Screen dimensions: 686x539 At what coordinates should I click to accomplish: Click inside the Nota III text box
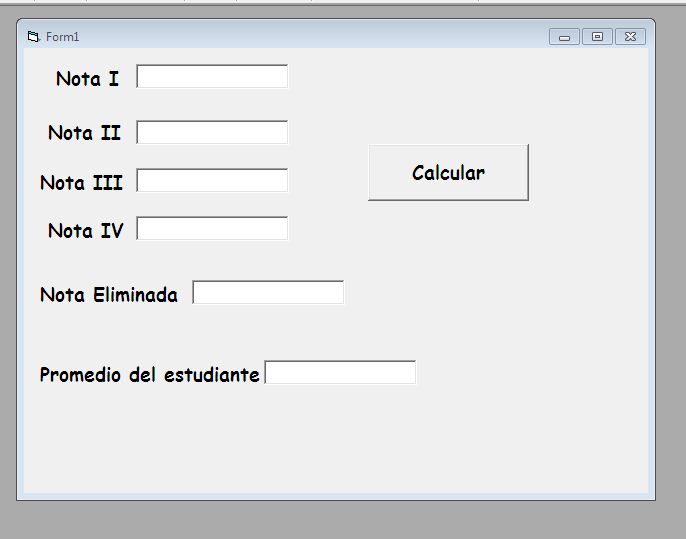click(x=212, y=180)
